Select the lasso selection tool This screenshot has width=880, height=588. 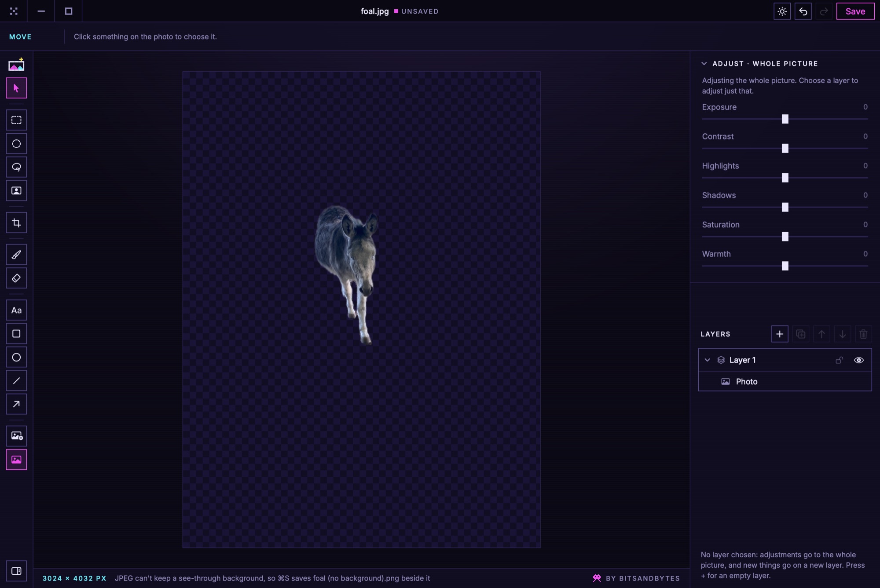(x=16, y=167)
